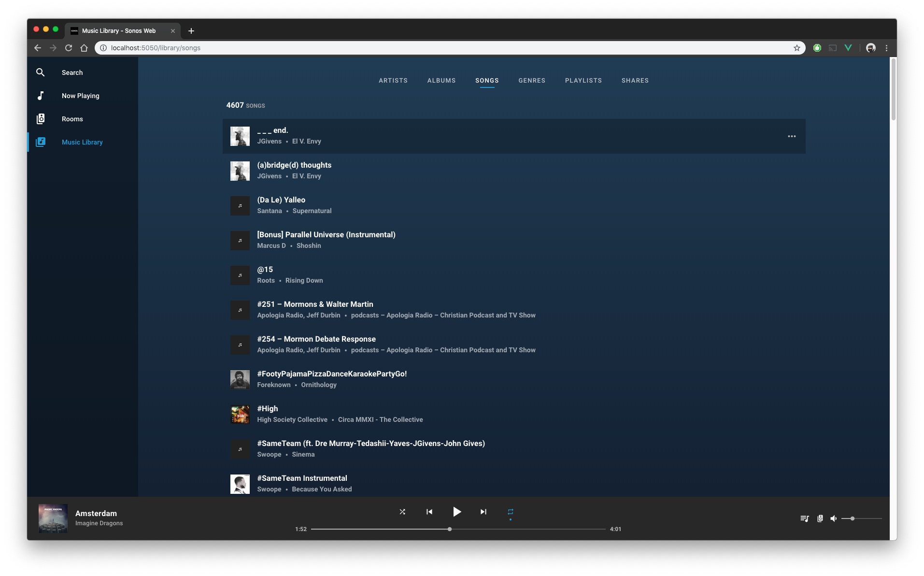924x576 pixels.
Task: Open Now Playing music note icon
Action: pos(41,96)
